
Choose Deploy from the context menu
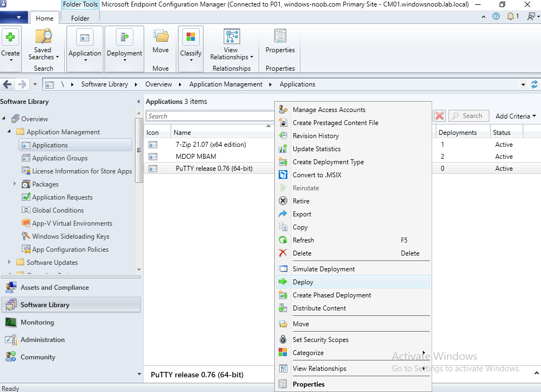coord(353,282)
